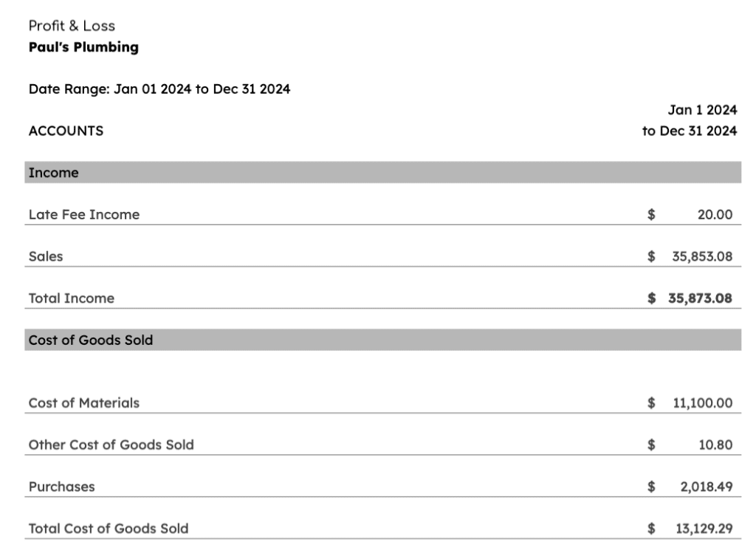
Task: Click the 35,873.08 Total Income figure
Action: (x=700, y=298)
